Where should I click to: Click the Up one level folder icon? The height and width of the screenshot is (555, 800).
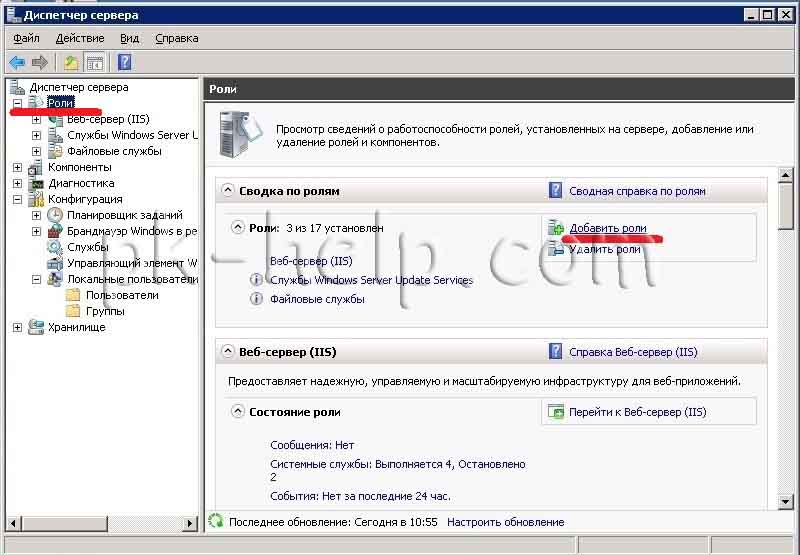click(x=71, y=63)
